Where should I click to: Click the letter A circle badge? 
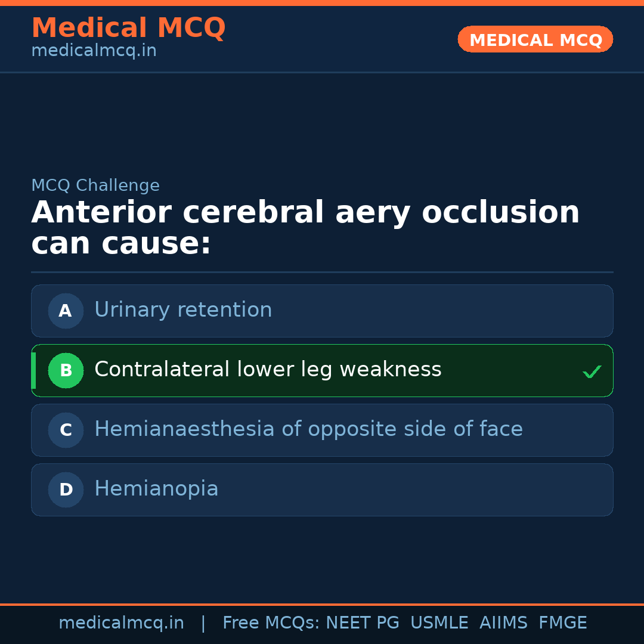(66, 311)
